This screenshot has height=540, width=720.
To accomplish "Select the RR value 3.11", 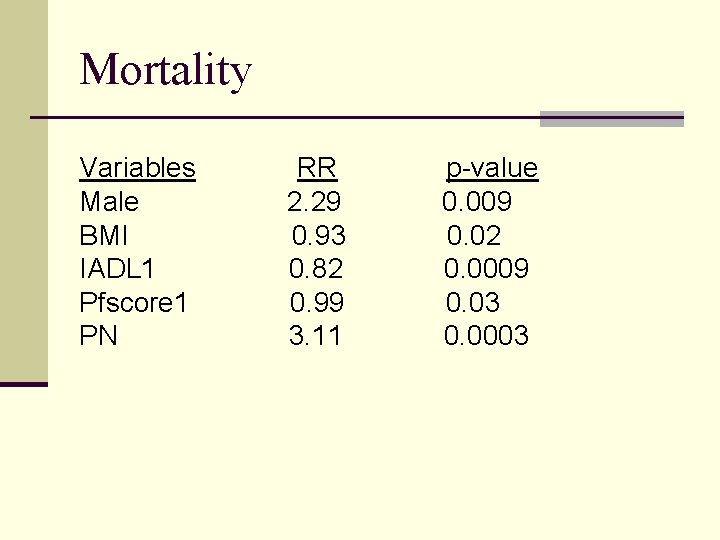I will point(315,336).
